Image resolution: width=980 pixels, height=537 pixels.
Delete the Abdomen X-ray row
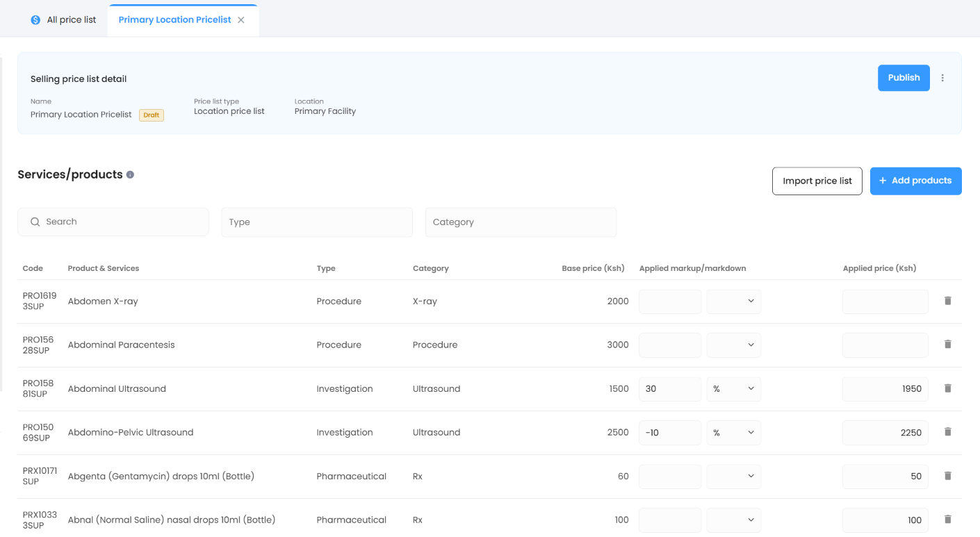(x=947, y=301)
